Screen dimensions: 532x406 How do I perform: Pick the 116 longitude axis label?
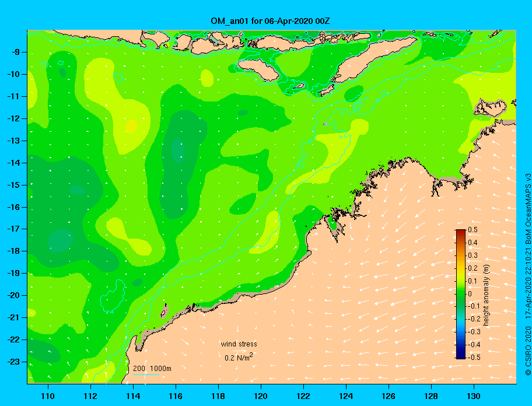click(x=176, y=396)
